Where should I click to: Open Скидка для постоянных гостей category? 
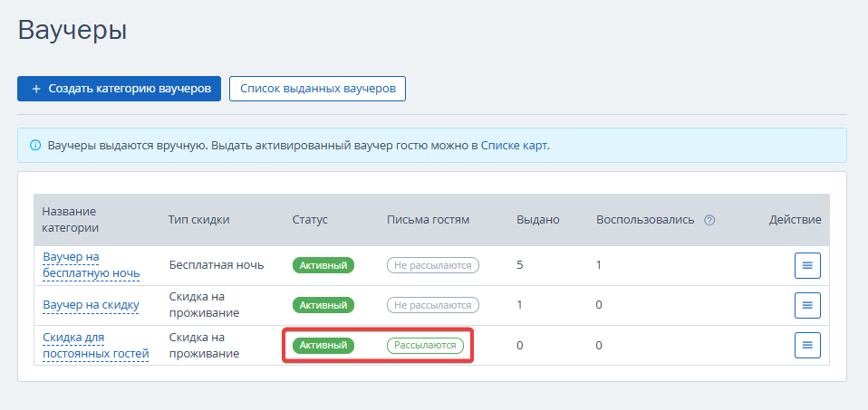pos(96,345)
